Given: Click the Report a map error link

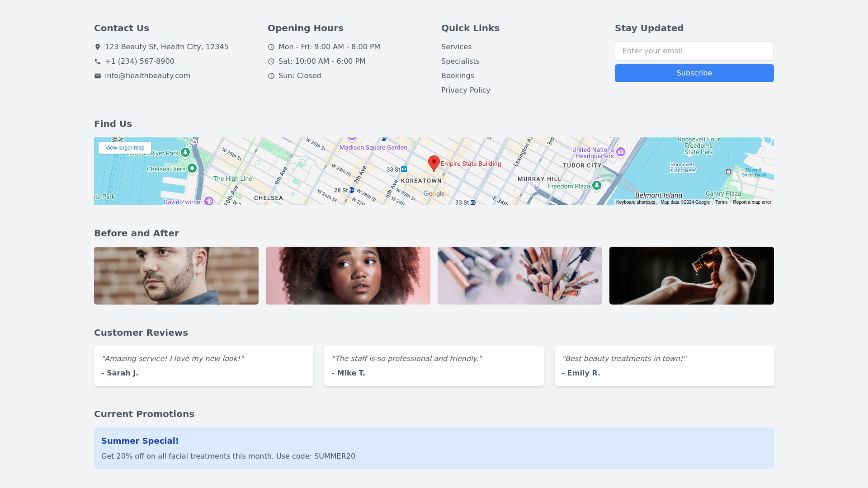Looking at the screenshot, I should click(x=752, y=202).
